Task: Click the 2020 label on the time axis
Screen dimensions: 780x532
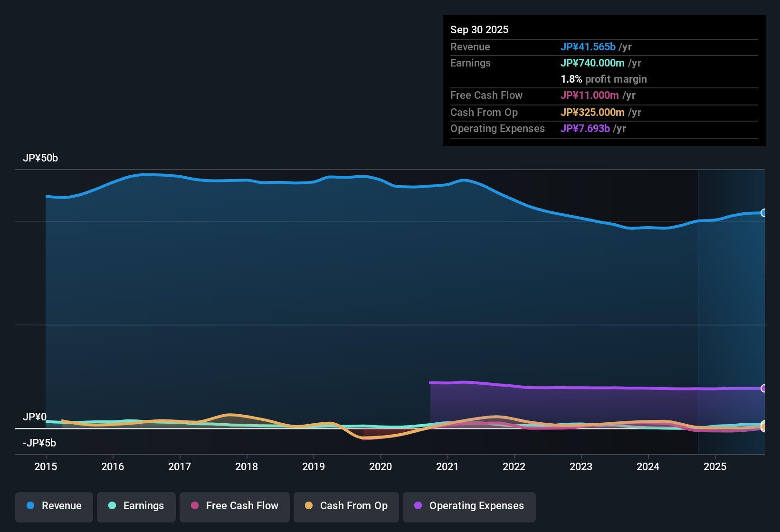Action: [380, 467]
